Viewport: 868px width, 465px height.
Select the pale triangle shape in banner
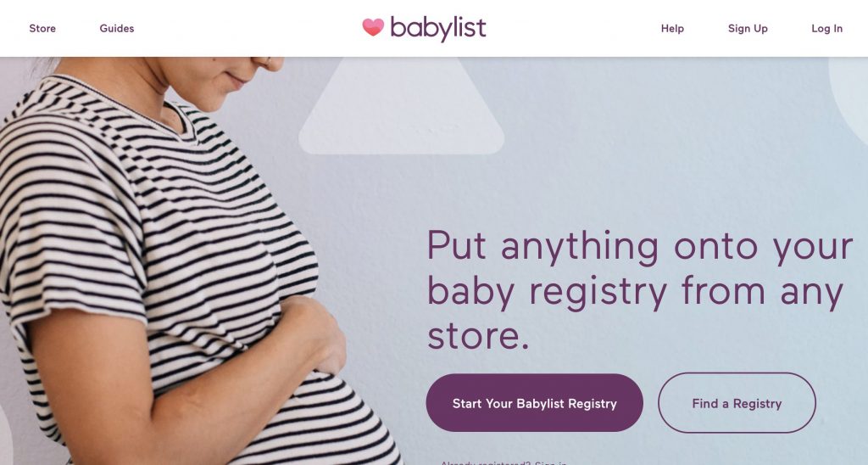tap(401, 105)
